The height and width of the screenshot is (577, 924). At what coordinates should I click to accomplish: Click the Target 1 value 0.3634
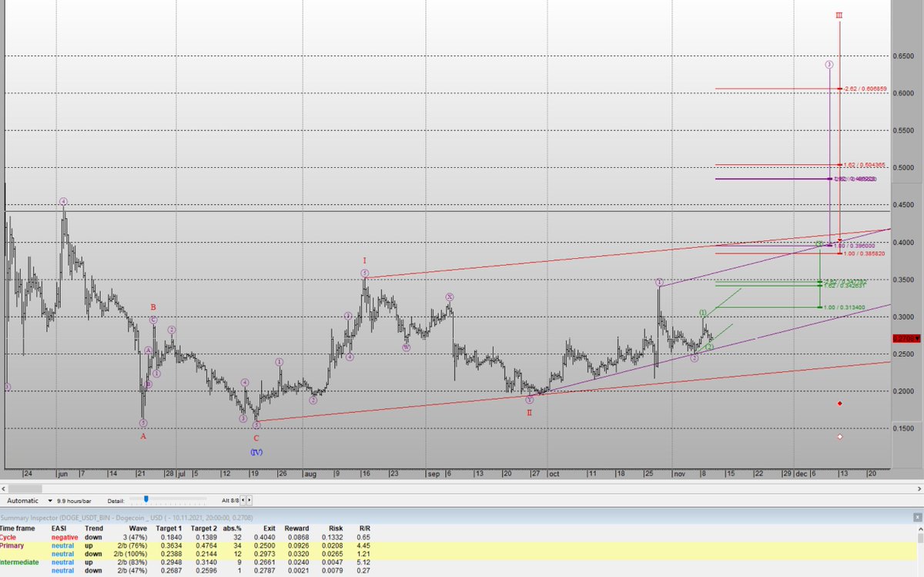pyautogui.click(x=170, y=545)
